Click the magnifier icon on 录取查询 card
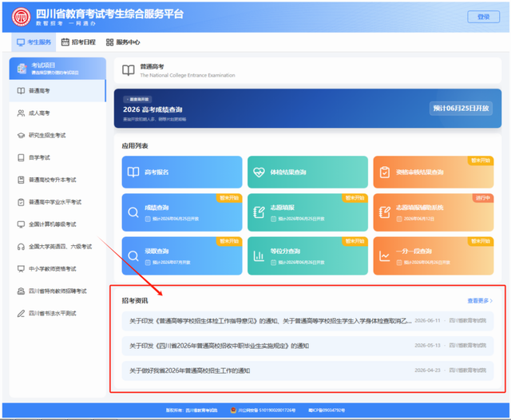 133,256
